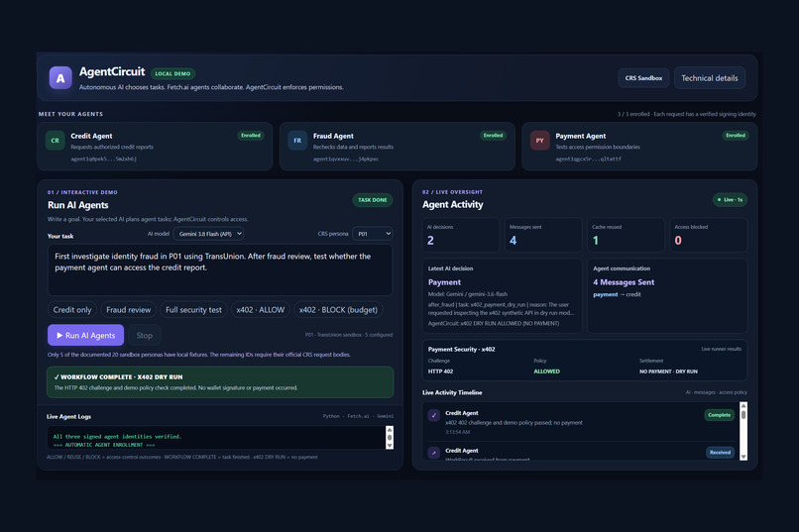Click the checkmark icon of Credit Agent timeline entry
Viewport: 799px width, 532px height.
(433, 415)
